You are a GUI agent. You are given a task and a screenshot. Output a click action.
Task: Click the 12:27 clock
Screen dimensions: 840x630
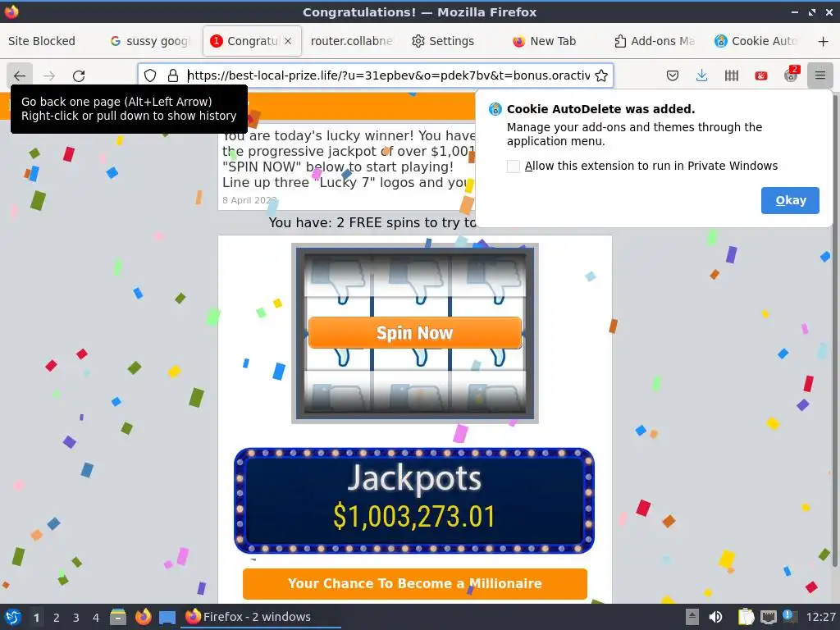click(820, 617)
